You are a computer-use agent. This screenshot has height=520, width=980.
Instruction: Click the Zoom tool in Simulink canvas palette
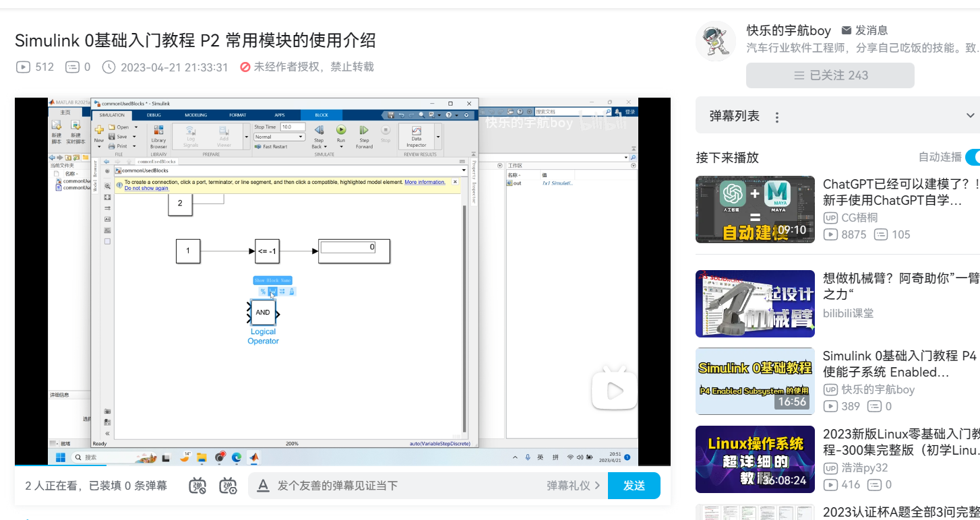coord(107,186)
